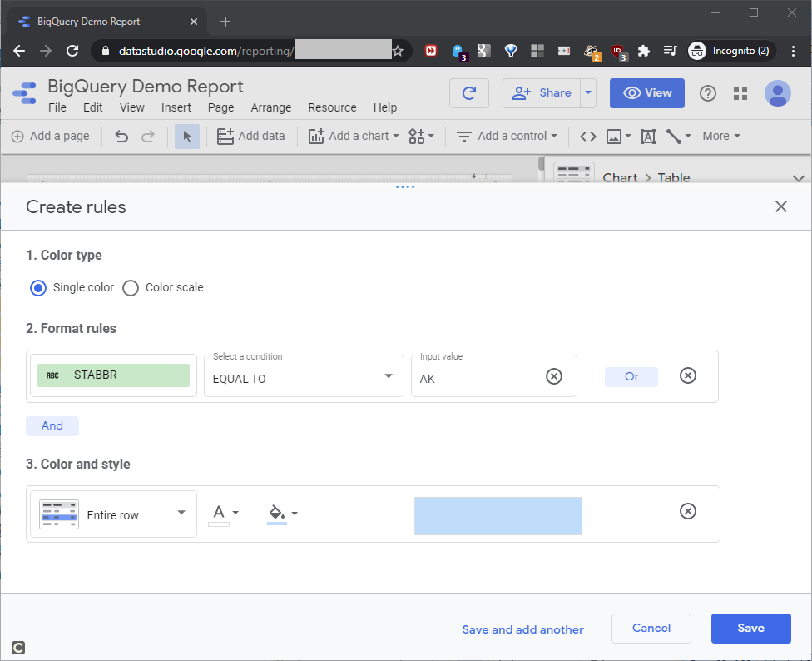Viewport: 812px width, 661px height.
Task: Expand the Chart Table type chevron
Action: coord(798,178)
